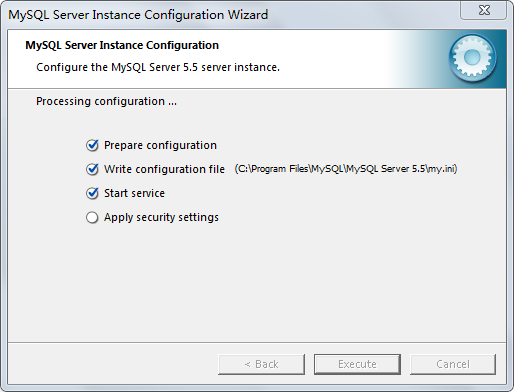514x392 pixels.
Task: Close the Configuration Wizard window
Action: coord(484,10)
